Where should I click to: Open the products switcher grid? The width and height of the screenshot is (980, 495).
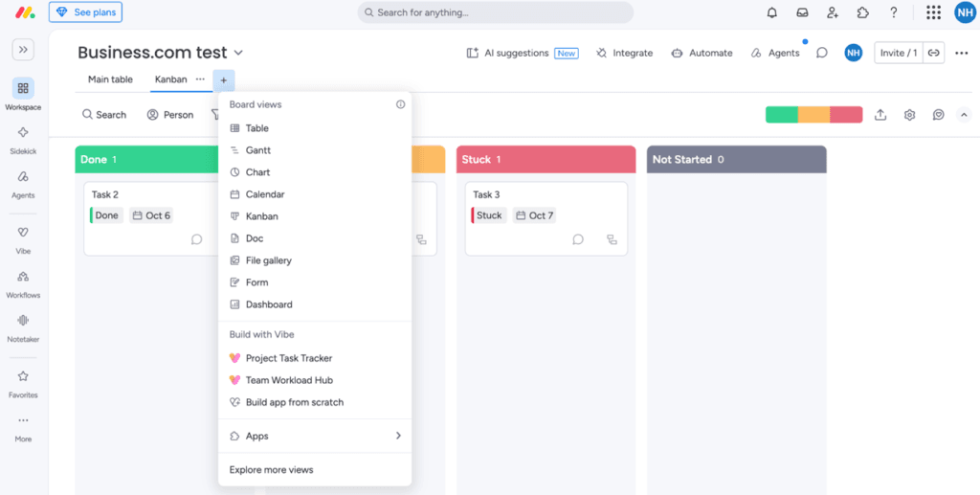point(934,12)
